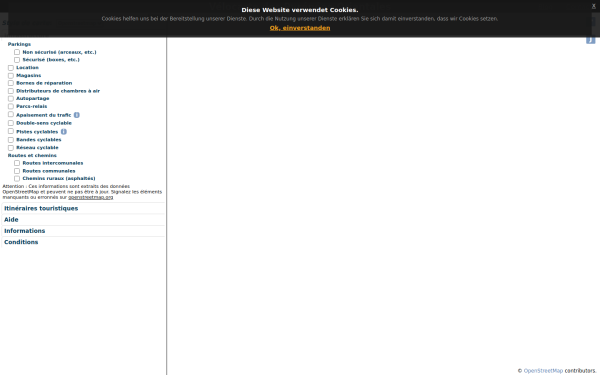Click the 'Parkings' group label
This screenshot has height=375, width=600.
tap(19, 44)
